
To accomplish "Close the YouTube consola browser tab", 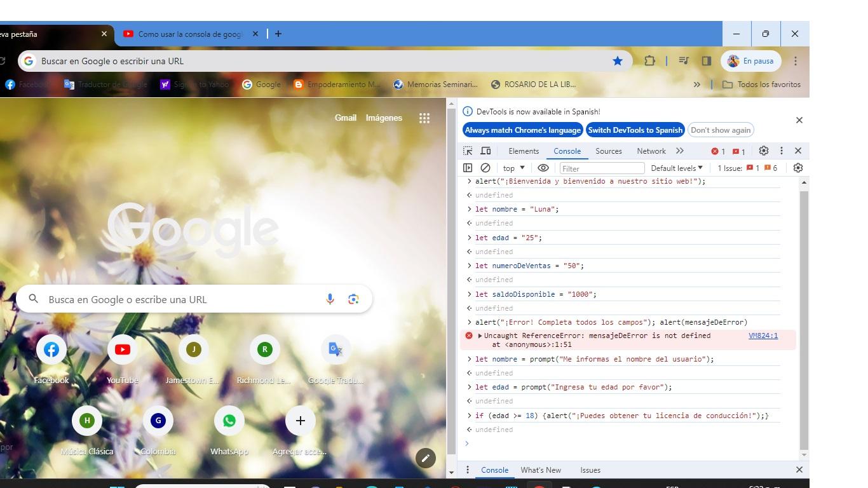I will click(x=255, y=34).
